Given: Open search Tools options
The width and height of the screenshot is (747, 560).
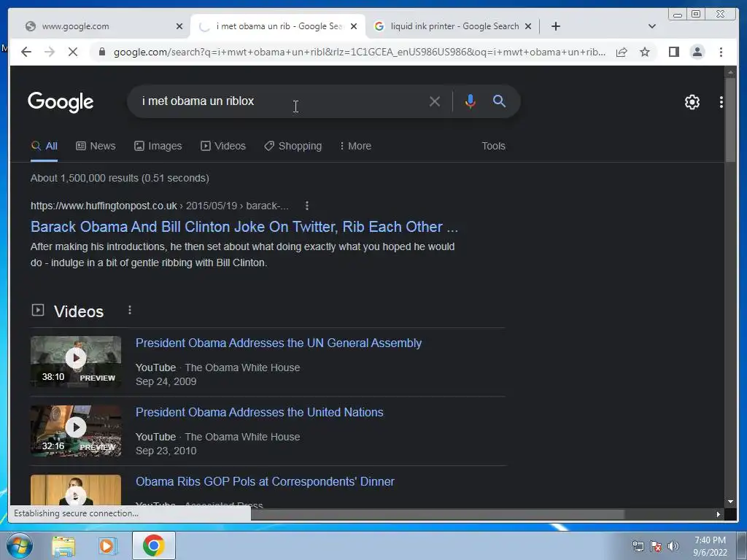Looking at the screenshot, I should coord(493,146).
